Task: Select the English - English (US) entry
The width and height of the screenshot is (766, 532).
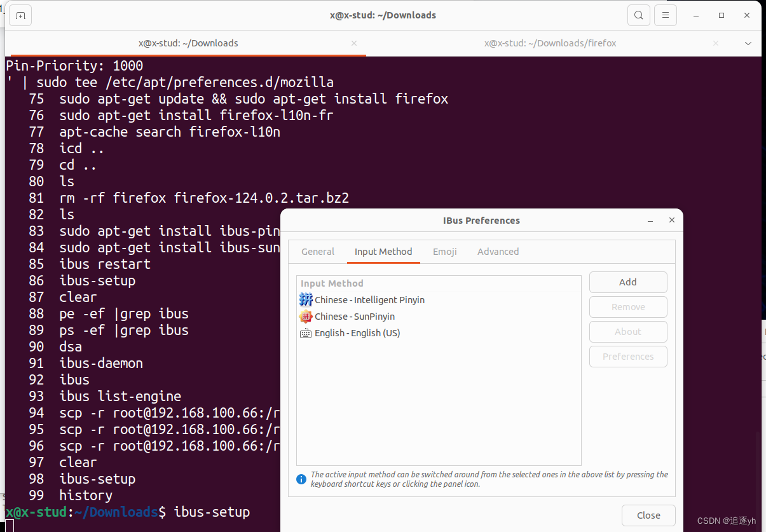Action: click(x=359, y=332)
